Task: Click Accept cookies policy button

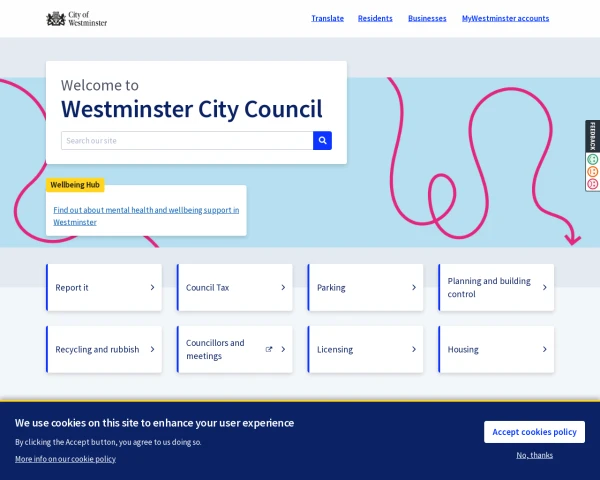Action: coord(534,432)
